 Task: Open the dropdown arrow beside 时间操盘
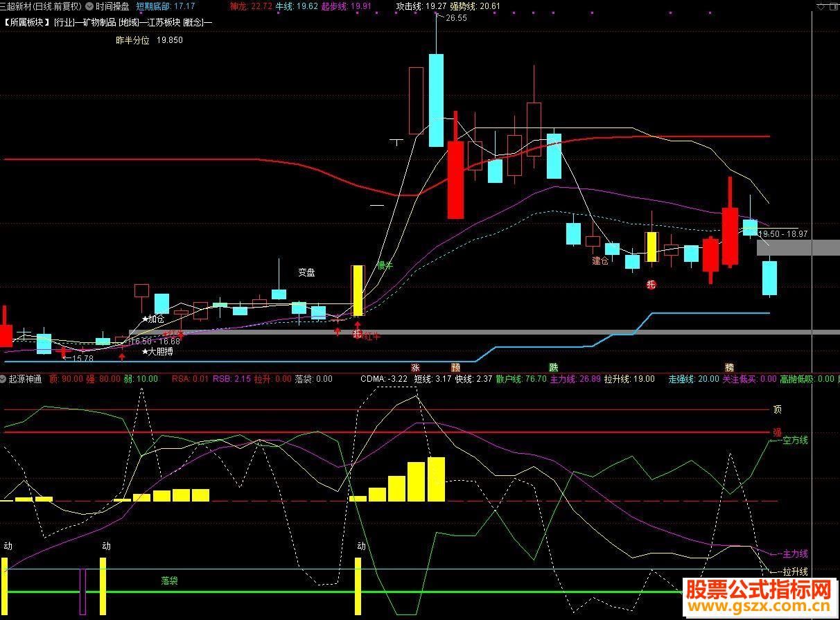[89, 6]
